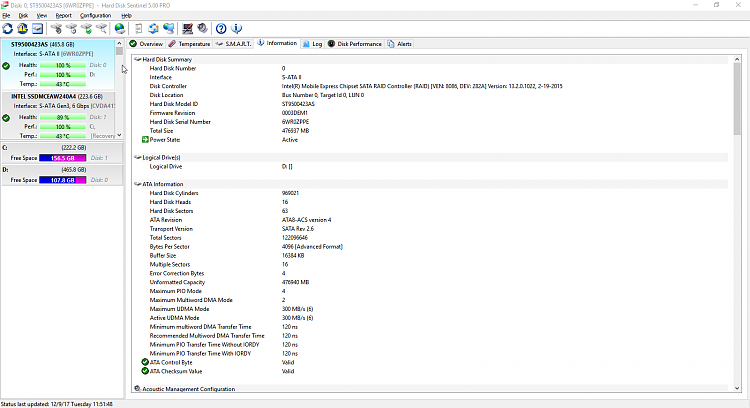
Task: Switch to the Temperature tab
Action: [189, 44]
